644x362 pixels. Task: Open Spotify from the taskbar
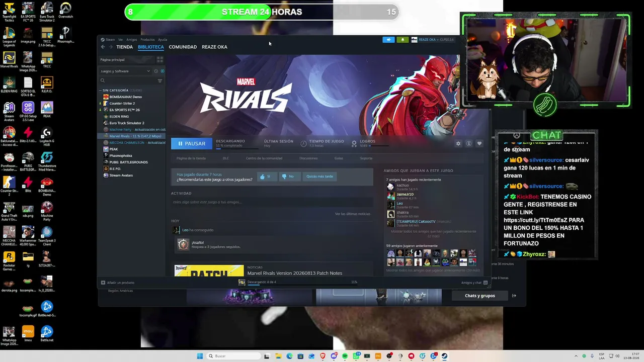(345, 356)
